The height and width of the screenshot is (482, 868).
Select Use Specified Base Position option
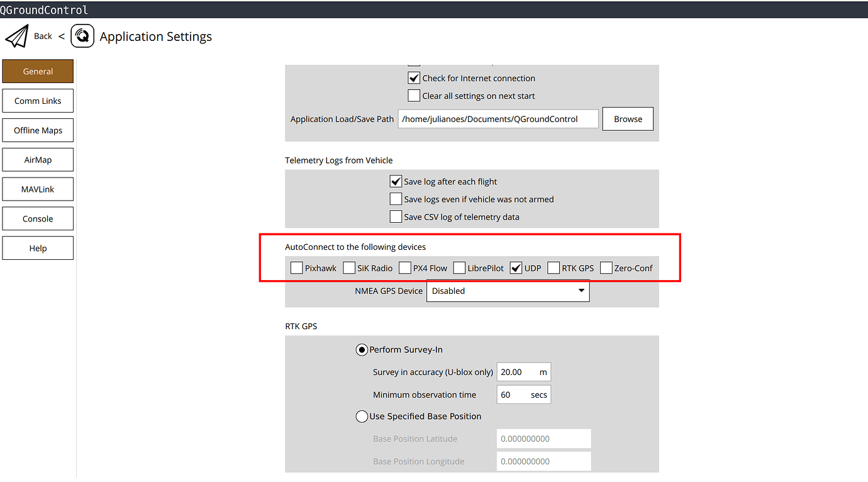(x=362, y=417)
